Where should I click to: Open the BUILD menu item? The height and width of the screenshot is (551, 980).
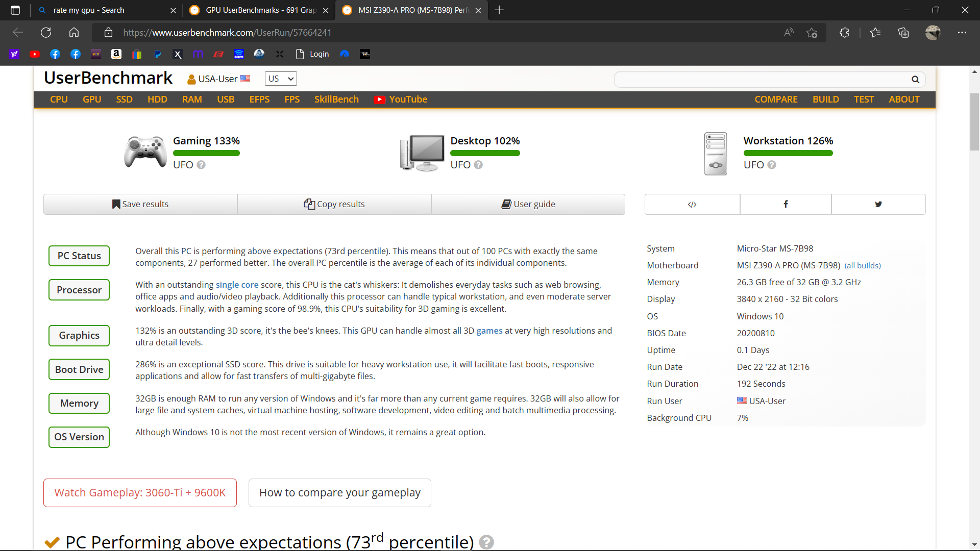(x=825, y=99)
